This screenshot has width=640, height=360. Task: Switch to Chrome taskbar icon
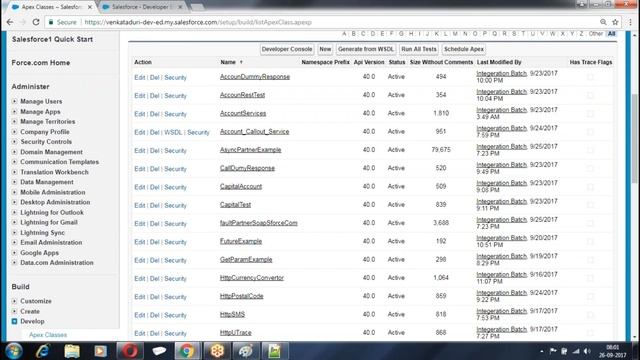pos(187,351)
